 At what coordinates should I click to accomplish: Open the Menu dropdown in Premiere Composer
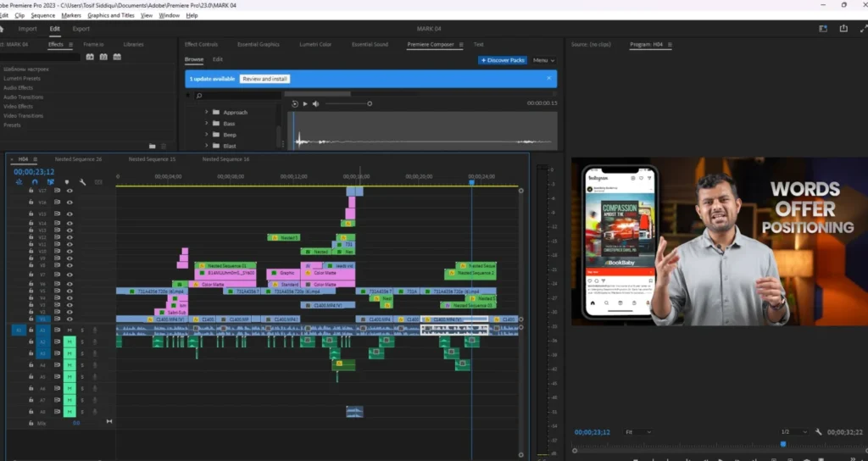543,60
